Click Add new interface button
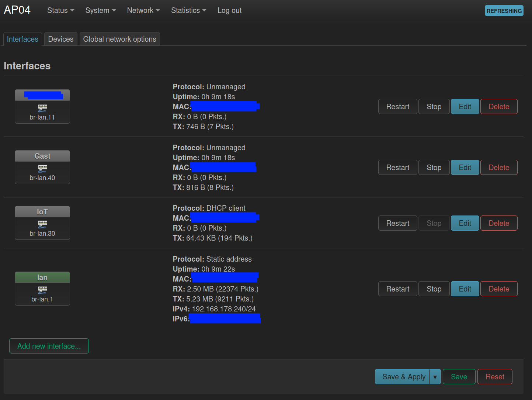The height and width of the screenshot is (400, 532). click(x=49, y=346)
